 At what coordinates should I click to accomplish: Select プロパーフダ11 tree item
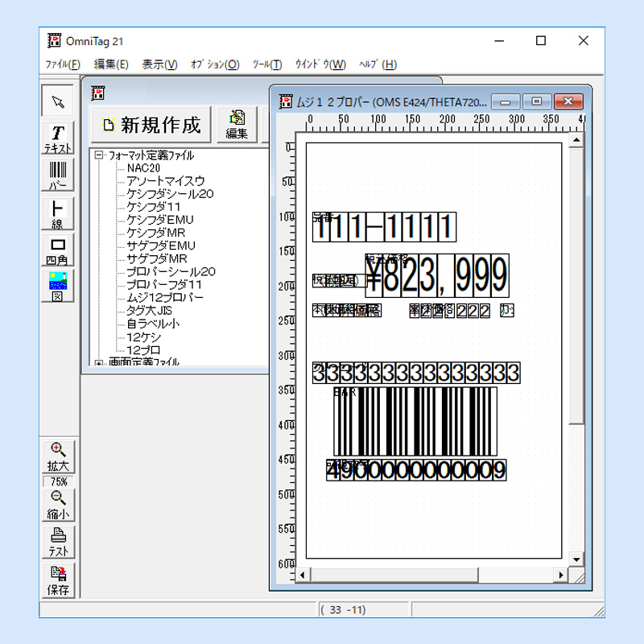tap(164, 285)
